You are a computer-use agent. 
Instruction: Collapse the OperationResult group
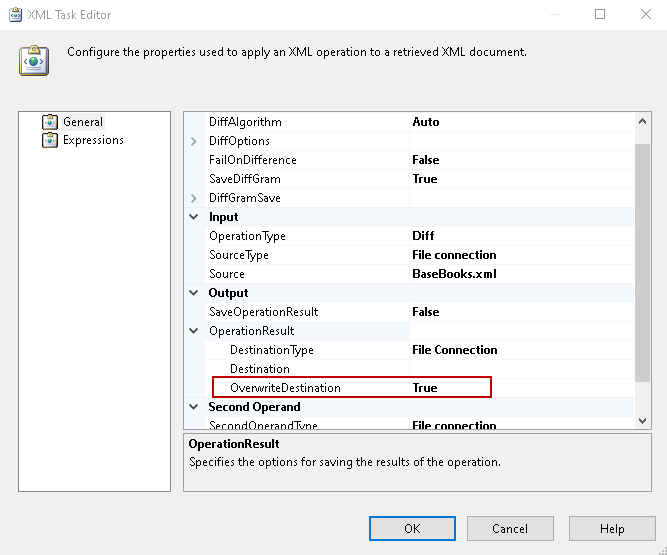click(194, 331)
